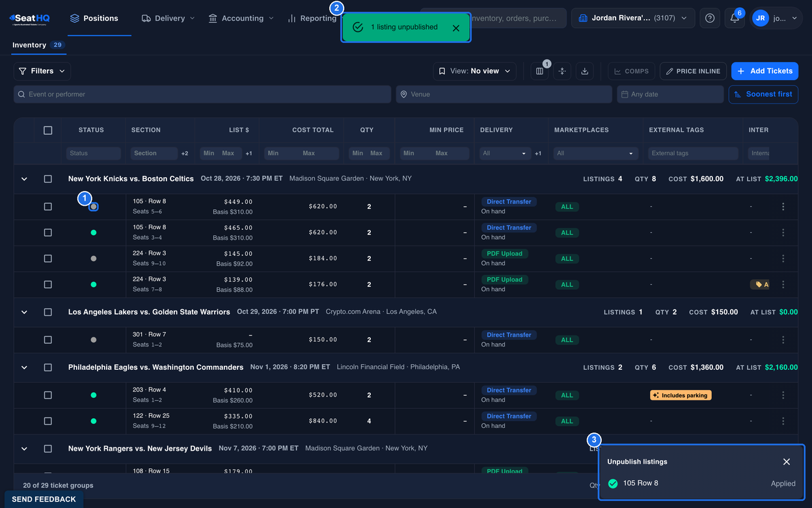
Task: Open the notifications bell
Action: [735, 18]
